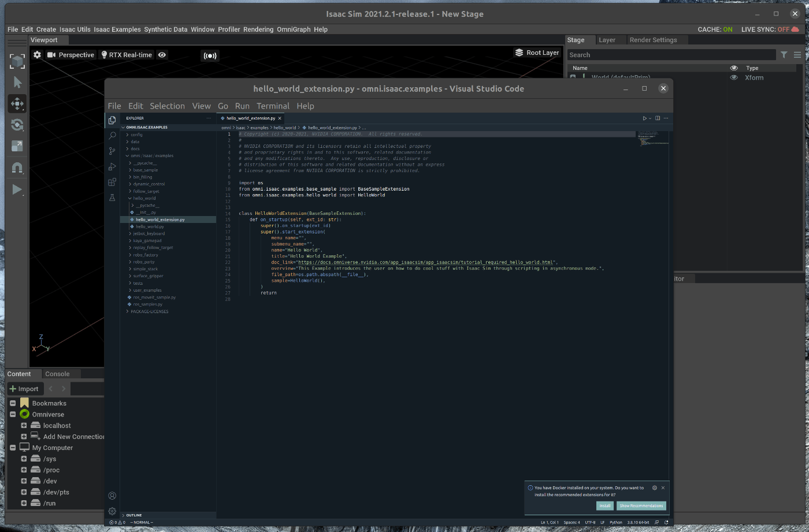809x532 pixels.
Task: Run Python file with VS Code play icon
Action: coord(645,118)
